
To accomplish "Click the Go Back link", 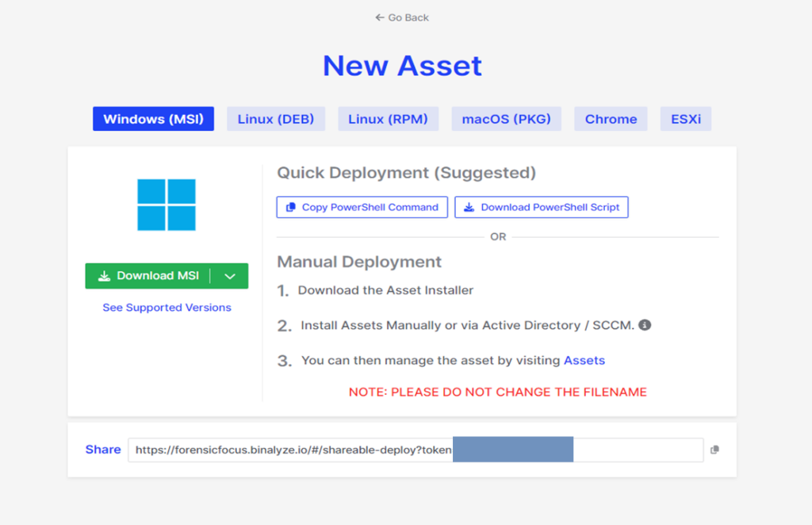I will pos(402,17).
